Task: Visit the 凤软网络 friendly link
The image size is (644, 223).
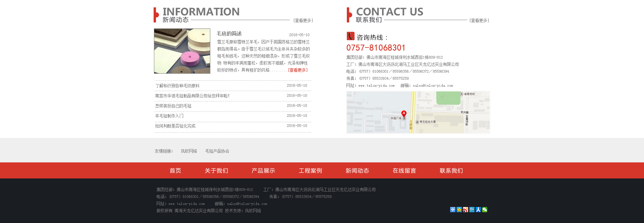Action: (189, 151)
